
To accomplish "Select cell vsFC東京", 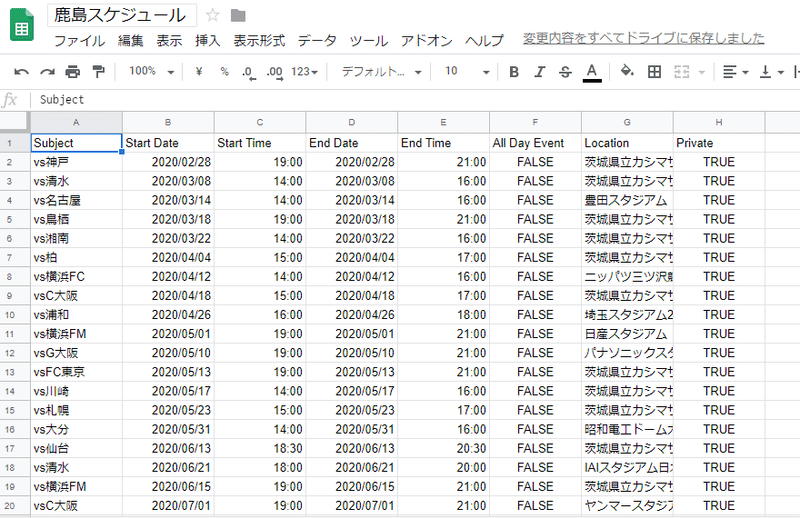I will pyautogui.click(x=76, y=372).
